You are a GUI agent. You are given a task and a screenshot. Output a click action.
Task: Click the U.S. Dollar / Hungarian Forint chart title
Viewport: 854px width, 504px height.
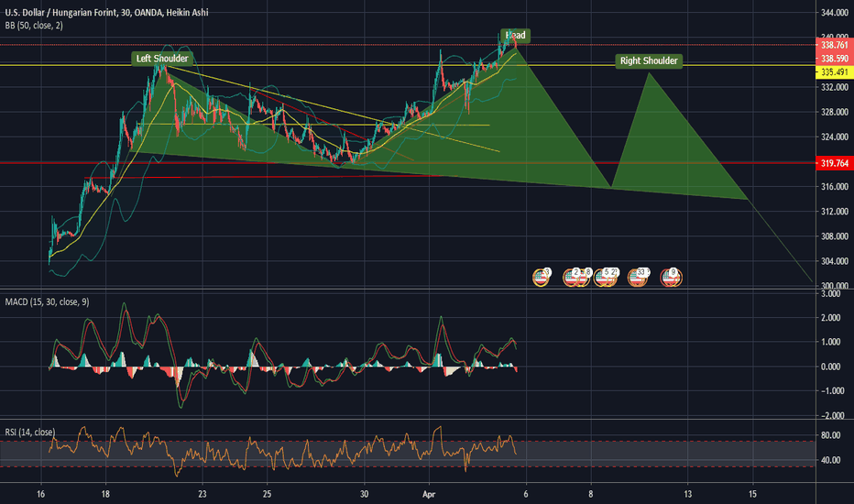pyautogui.click(x=106, y=12)
